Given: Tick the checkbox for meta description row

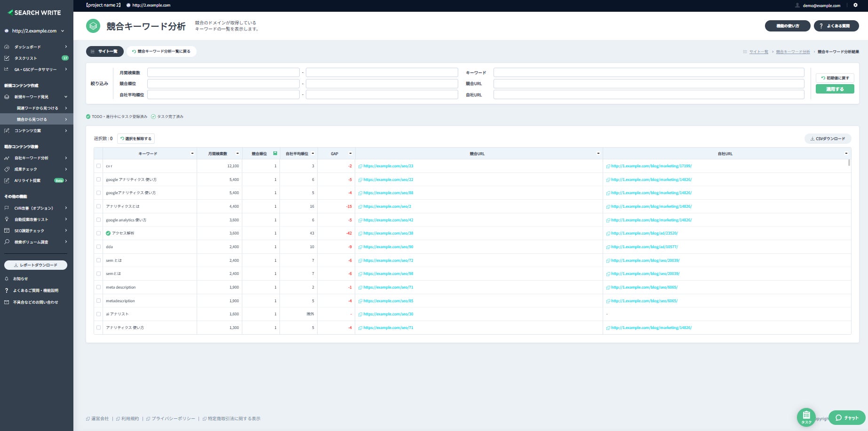Looking at the screenshot, I should (x=98, y=287).
